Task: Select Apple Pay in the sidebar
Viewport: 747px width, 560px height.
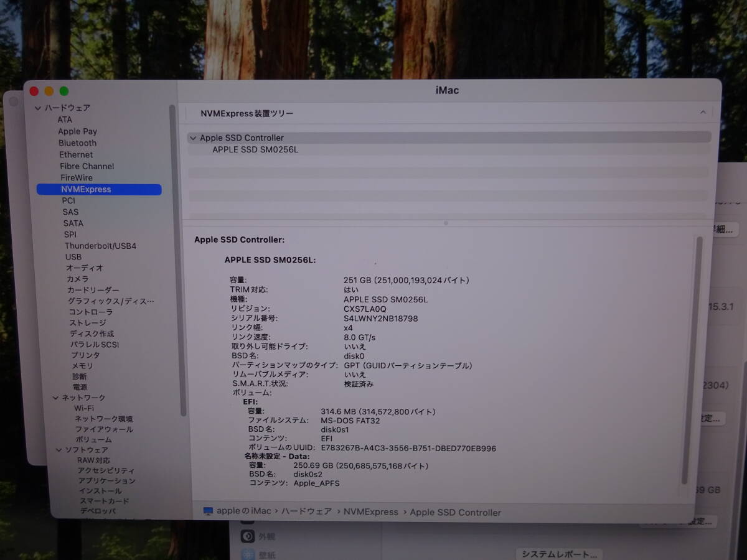Action: click(77, 131)
